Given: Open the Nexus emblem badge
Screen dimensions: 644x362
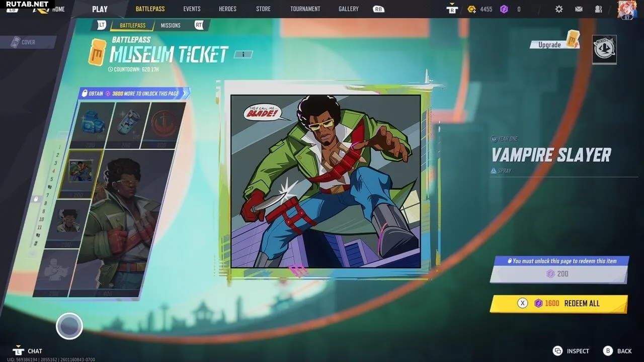Looking at the screenshot, I should click(x=604, y=49).
